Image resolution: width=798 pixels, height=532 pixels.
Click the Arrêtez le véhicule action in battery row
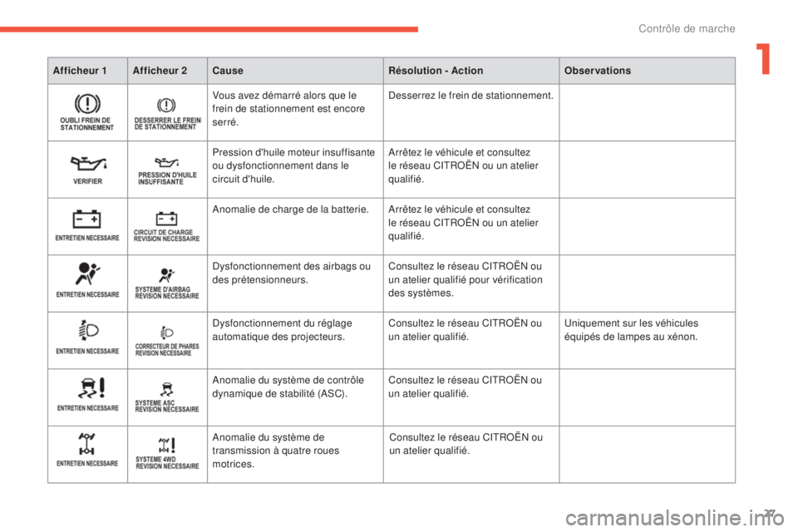pyautogui.click(x=463, y=223)
